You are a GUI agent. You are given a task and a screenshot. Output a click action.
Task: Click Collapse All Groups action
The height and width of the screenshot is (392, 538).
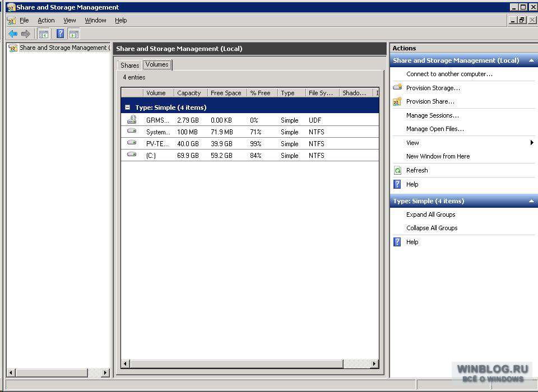(x=432, y=228)
